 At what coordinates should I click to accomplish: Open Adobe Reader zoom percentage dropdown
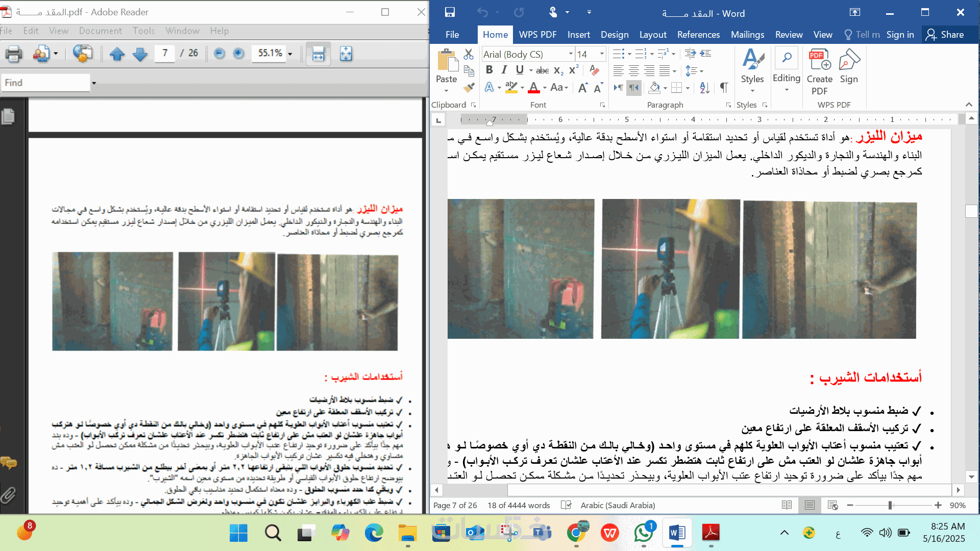290,54
